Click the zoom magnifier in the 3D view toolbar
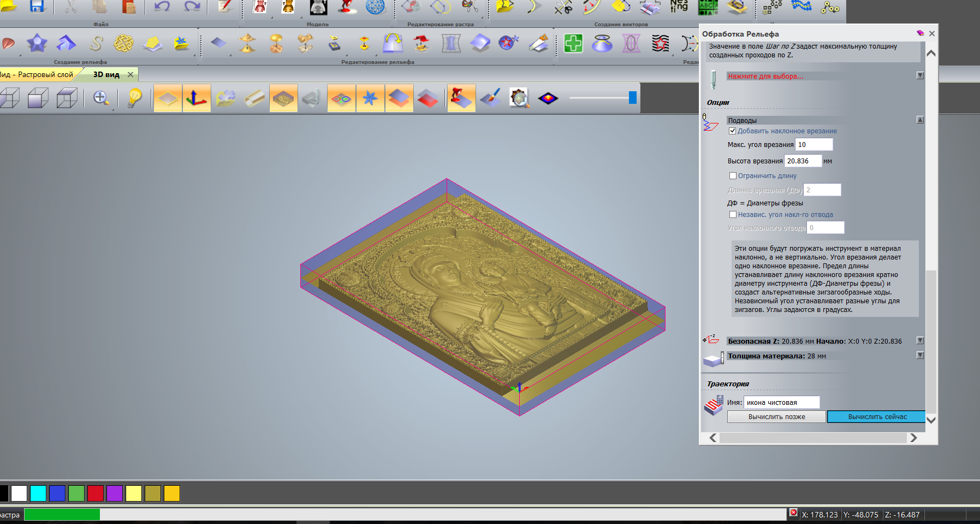The image size is (980, 524). click(x=100, y=98)
